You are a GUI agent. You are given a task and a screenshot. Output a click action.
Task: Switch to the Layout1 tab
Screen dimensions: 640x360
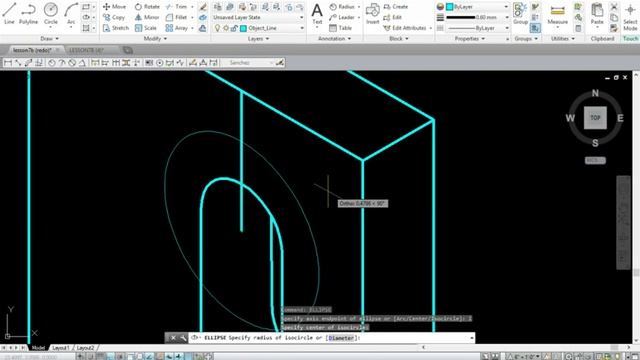click(x=60, y=348)
